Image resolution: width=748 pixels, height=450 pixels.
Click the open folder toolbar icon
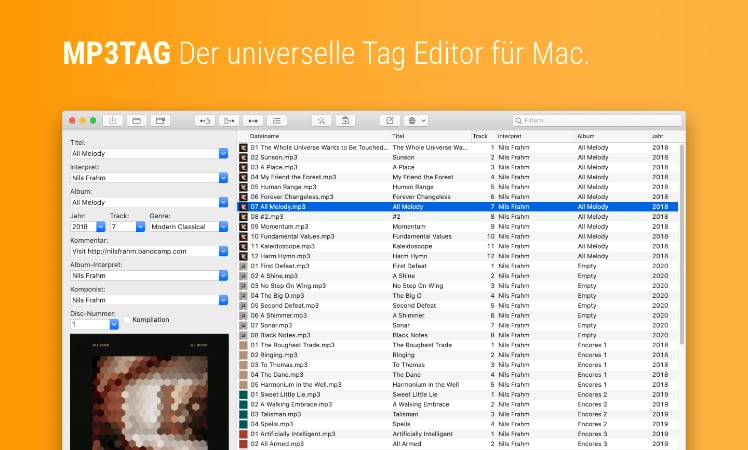137,121
